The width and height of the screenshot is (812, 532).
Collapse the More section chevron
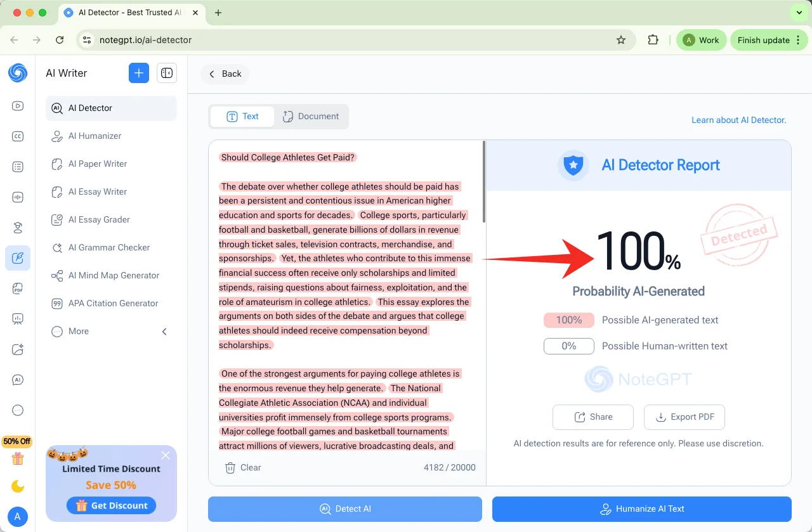click(164, 331)
